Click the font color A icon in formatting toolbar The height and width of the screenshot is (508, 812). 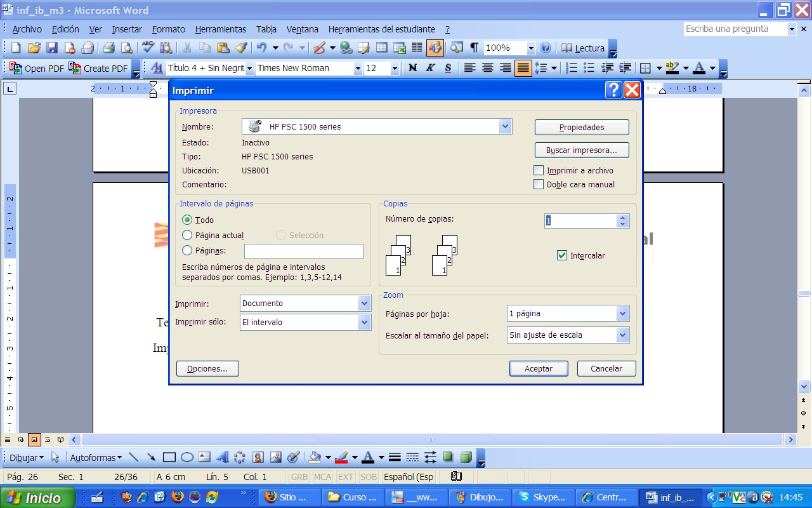tap(699, 68)
